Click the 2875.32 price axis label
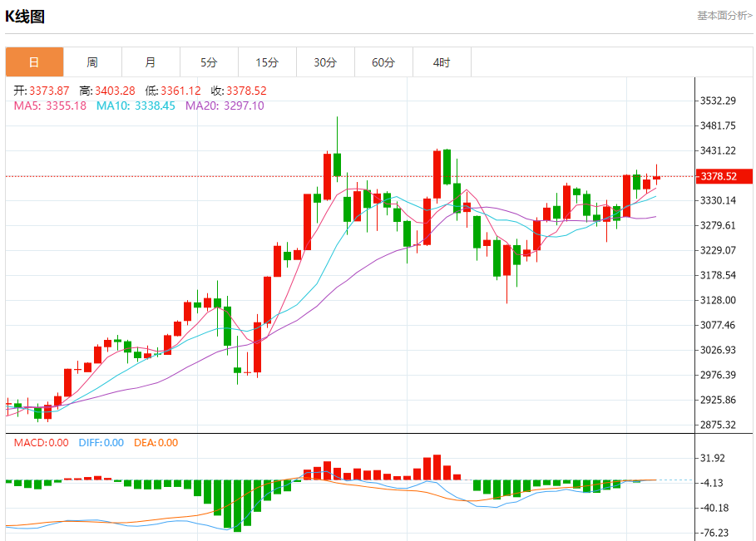Viewport: 756px width, 541px height. point(718,425)
